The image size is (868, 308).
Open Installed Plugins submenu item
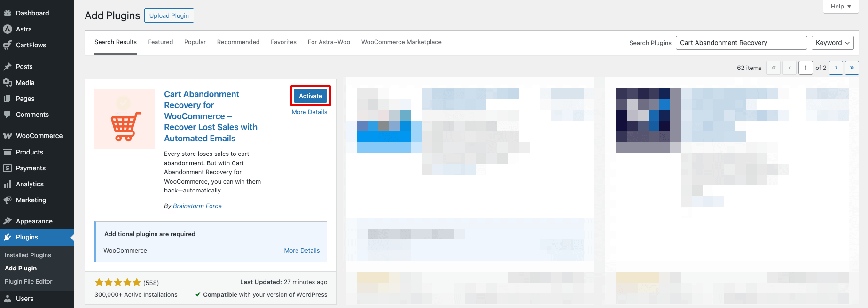pos(28,255)
